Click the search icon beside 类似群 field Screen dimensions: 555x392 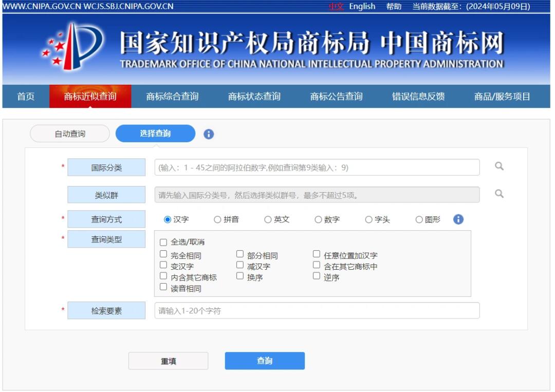pos(499,194)
